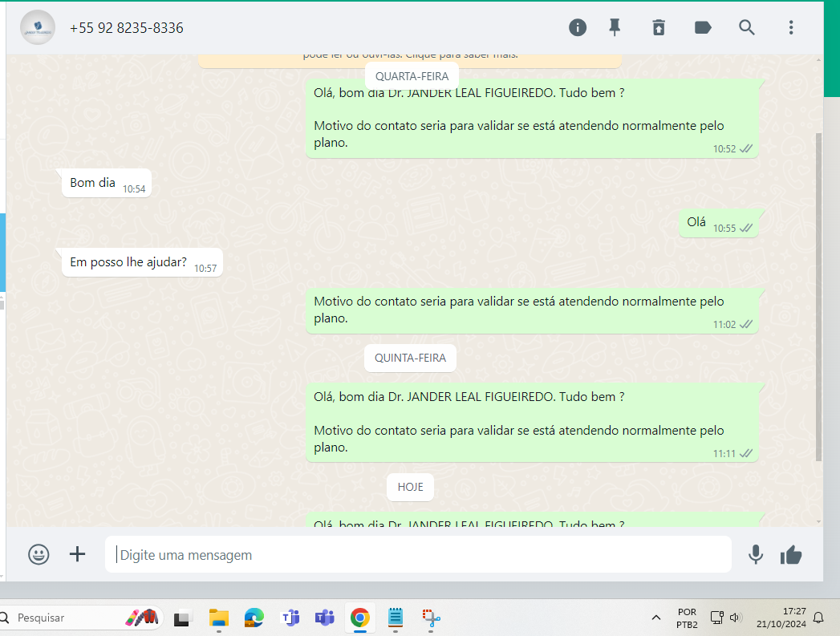Open the Notepad icon on the taskbar
This screenshot has height=636, width=840.
click(x=396, y=618)
